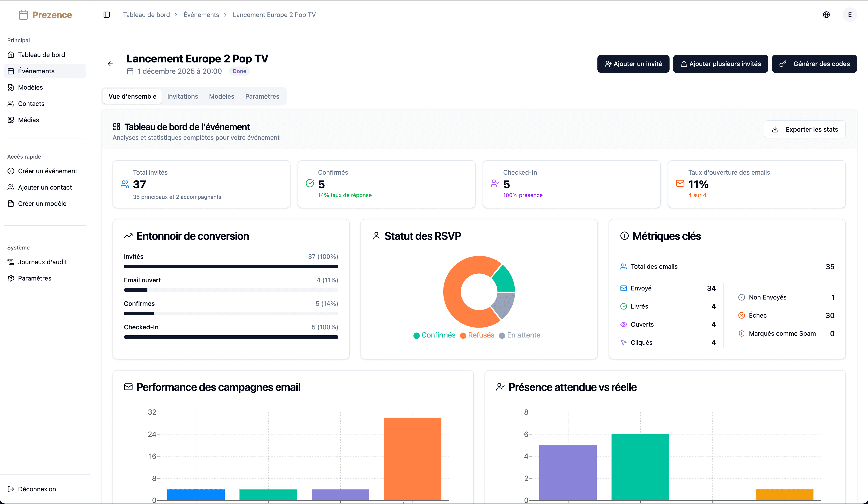
Task: Click the Email ouvert progress bar
Action: coord(231,290)
